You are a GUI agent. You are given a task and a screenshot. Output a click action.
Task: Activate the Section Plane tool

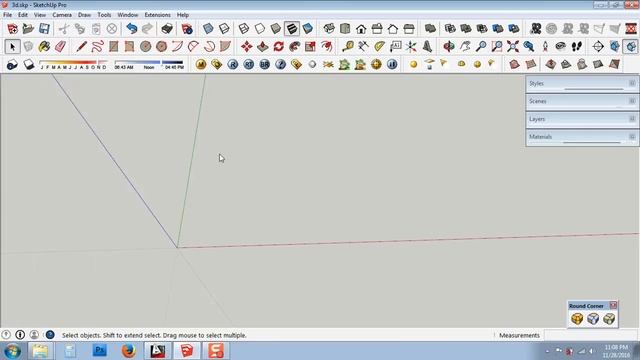pos(598,47)
